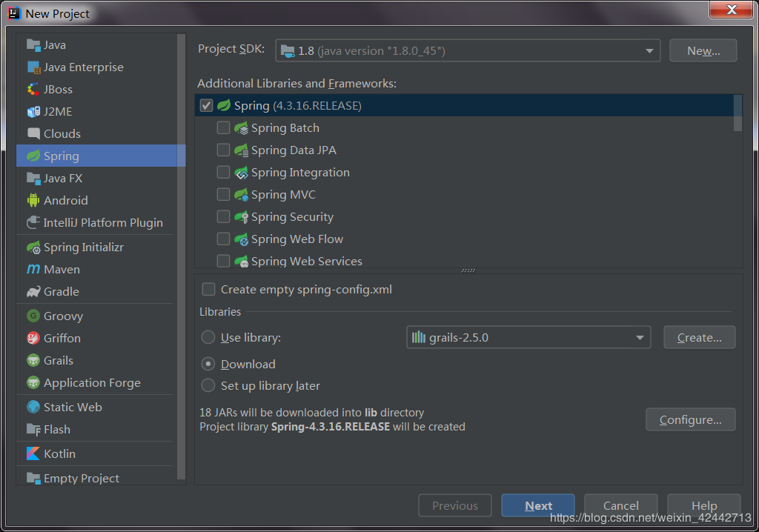Select Set up library later option
Screen dimensions: 759x532
coord(209,385)
